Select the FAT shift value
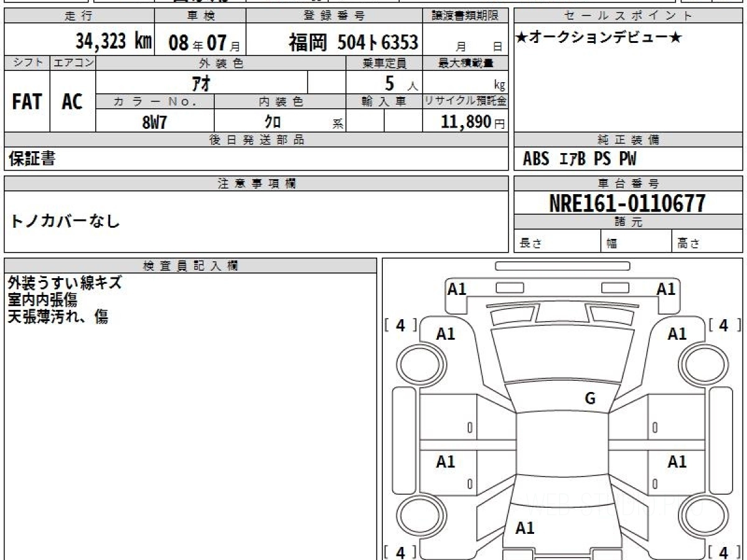747x560 pixels. coord(27,101)
